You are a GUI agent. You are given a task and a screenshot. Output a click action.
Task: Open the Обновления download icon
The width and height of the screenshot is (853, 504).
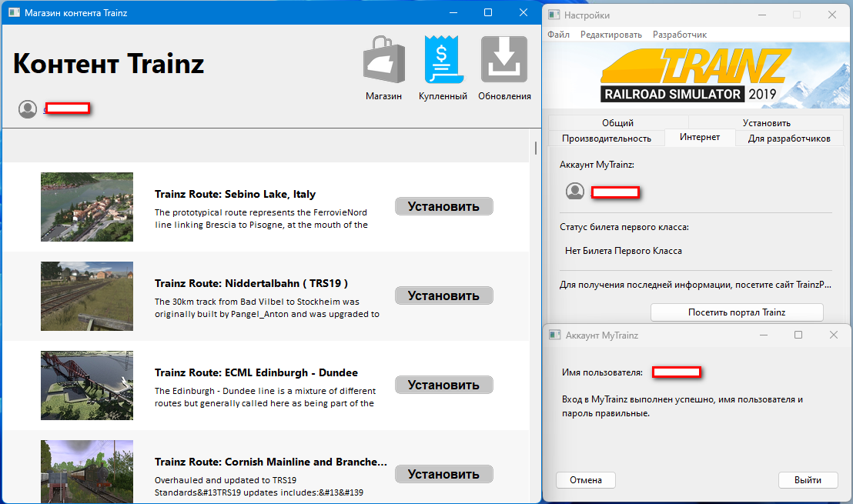(x=504, y=59)
